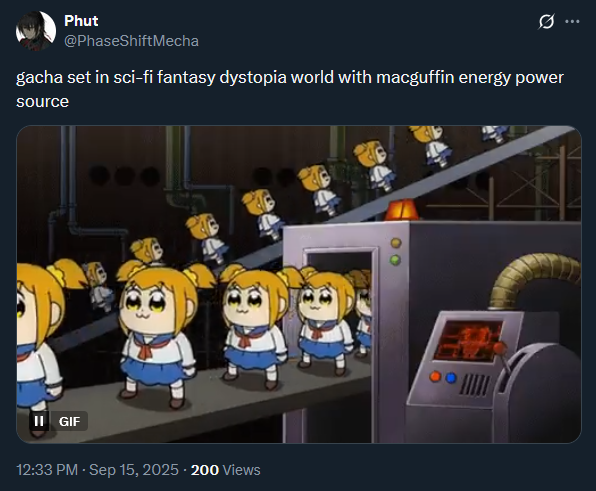The width and height of the screenshot is (596, 491).
Task: Open the 200 Views count
Action: click(225, 470)
